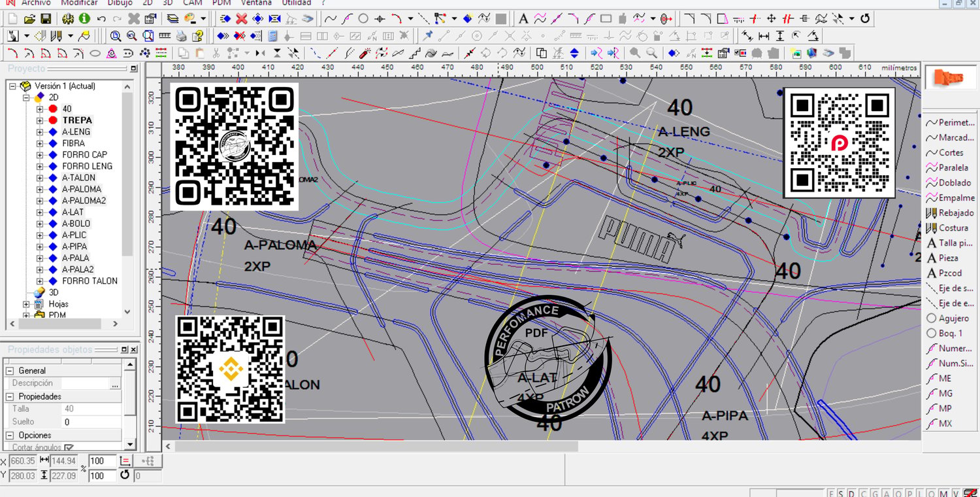980x497 pixels.
Task: Click the horizontal dimension measure icon
Action: (763, 35)
